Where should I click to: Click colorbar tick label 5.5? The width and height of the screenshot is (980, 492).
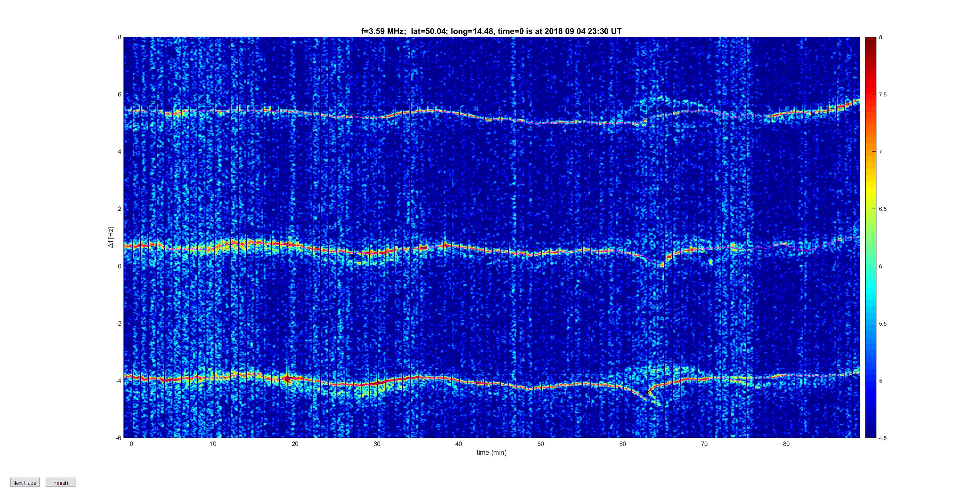(883, 324)
